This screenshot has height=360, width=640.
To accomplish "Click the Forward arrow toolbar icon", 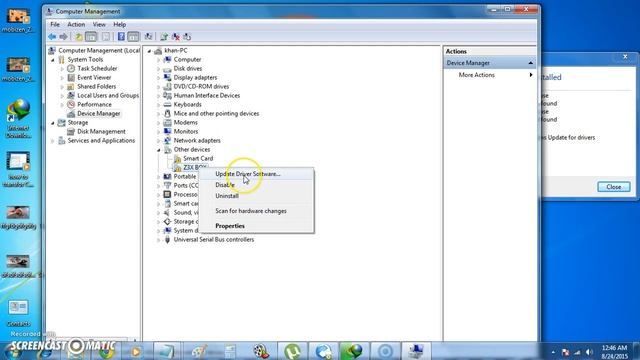I will pyautogui.click(x=63, y=37).
